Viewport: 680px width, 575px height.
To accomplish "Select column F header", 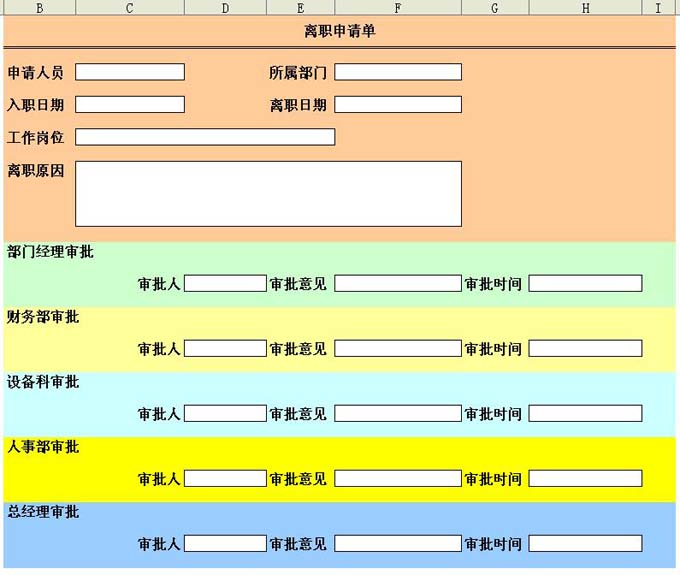I will 398,8.
